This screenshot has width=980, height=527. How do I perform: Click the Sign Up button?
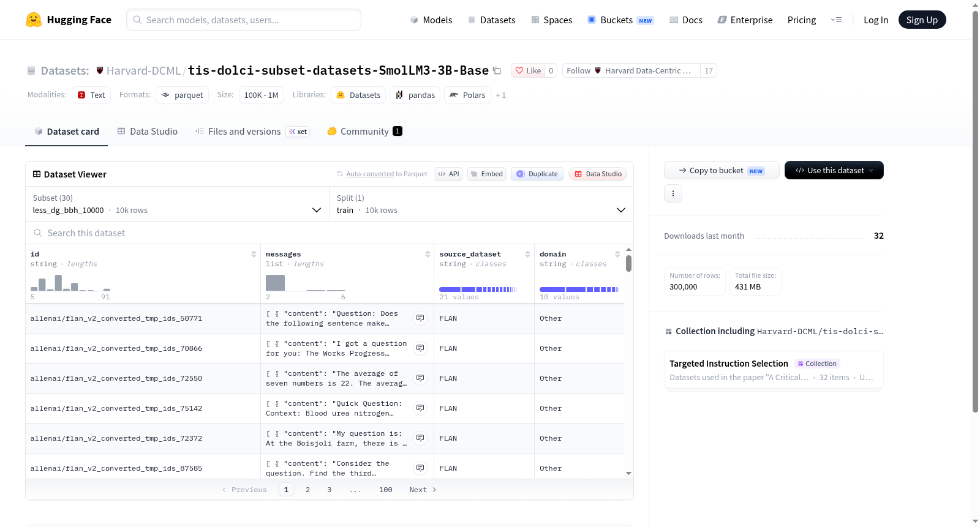tap(922, 20)
